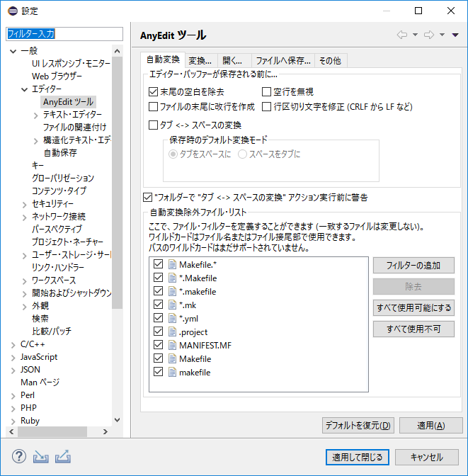Switch to the 変換... tab
The image size is (468, 476).
pos(200,61)
